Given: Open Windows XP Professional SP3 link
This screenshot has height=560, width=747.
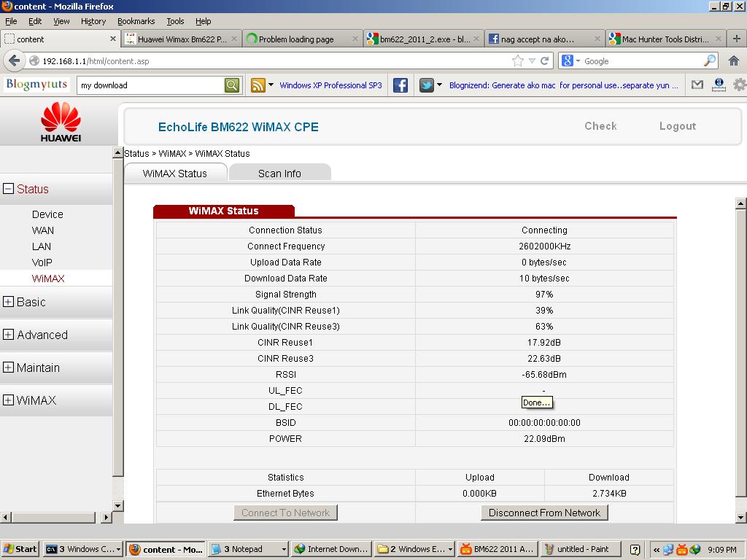Looking at the screenshot, I should click(x=330, y=85).
